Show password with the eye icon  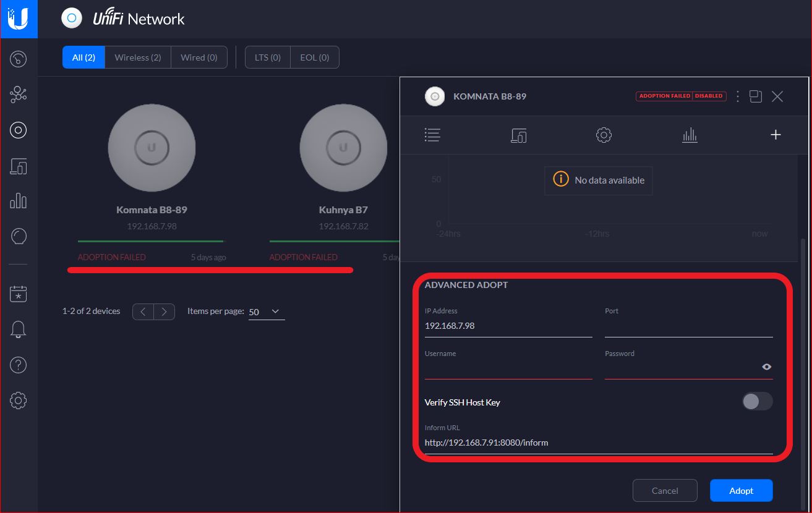point(767,367)
